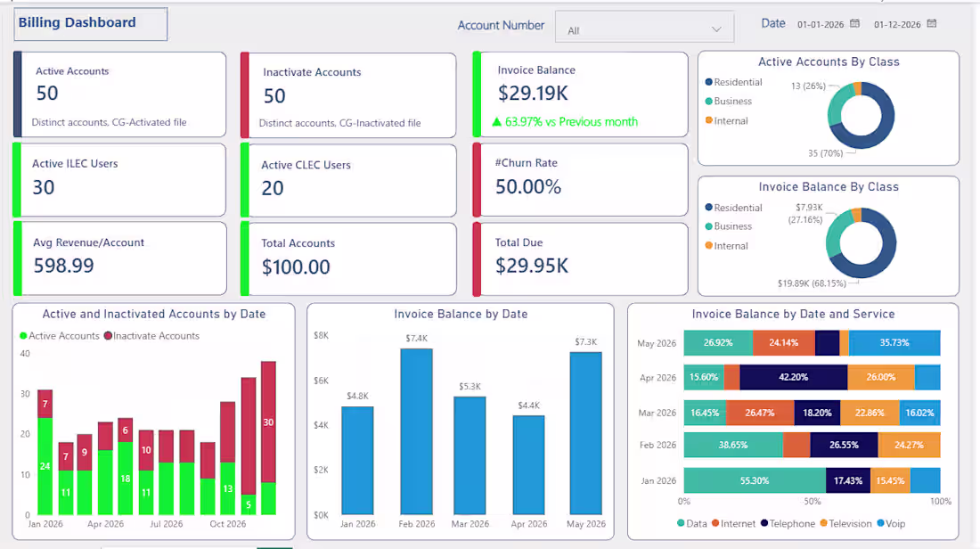This screenshot has height=549, width=980.
Task: Select the Telephone legend marker
Action: [764, 523]
